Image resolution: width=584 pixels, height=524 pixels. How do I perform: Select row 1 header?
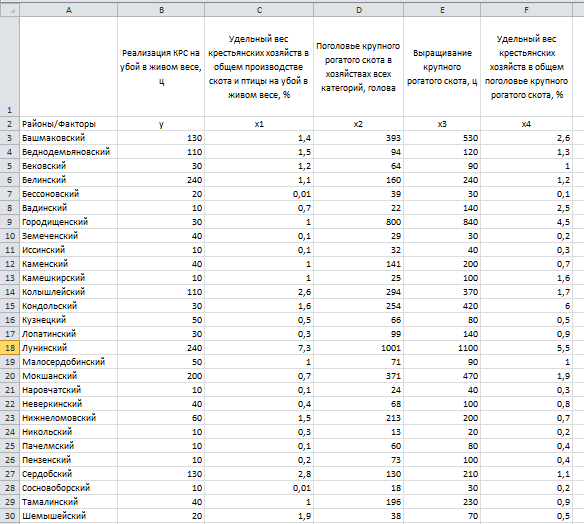(10, 67)
